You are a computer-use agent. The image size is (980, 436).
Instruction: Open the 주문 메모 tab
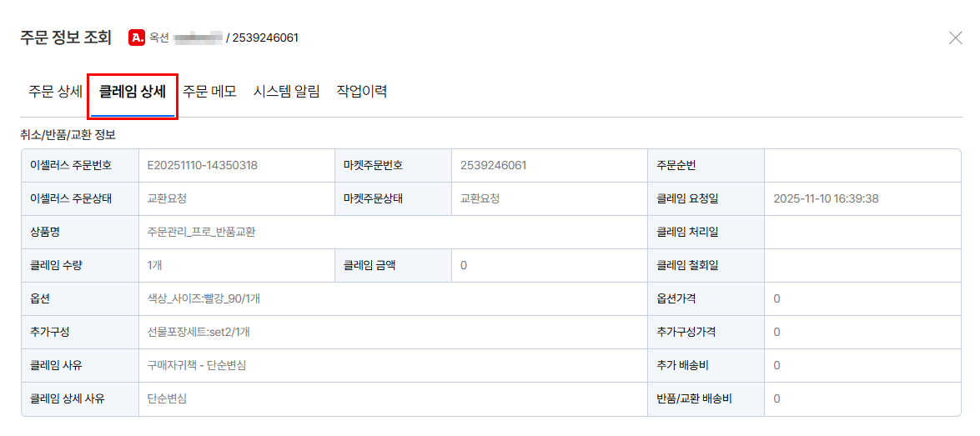tap(209, 92)
